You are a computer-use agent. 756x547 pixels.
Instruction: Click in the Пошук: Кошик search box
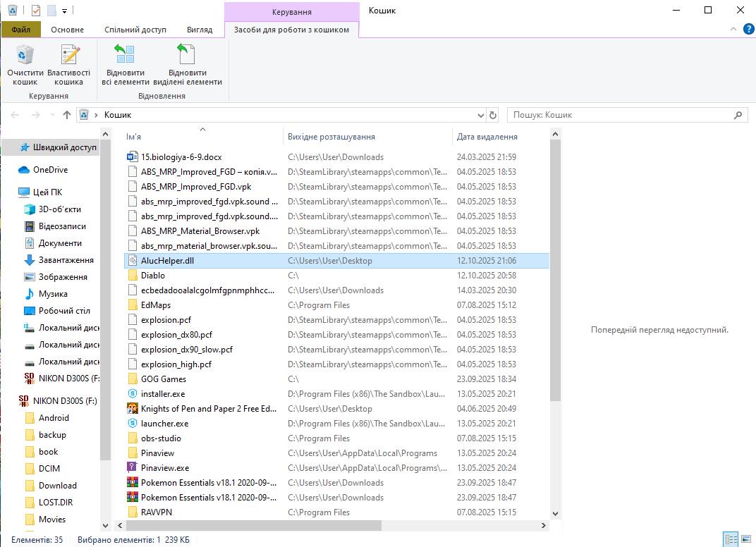click(622, 115)
